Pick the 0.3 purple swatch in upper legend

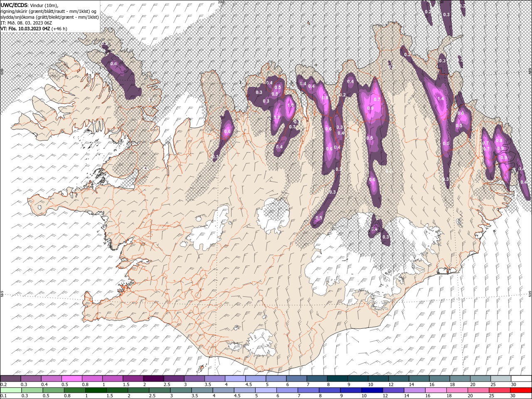(x=31, y=379)
